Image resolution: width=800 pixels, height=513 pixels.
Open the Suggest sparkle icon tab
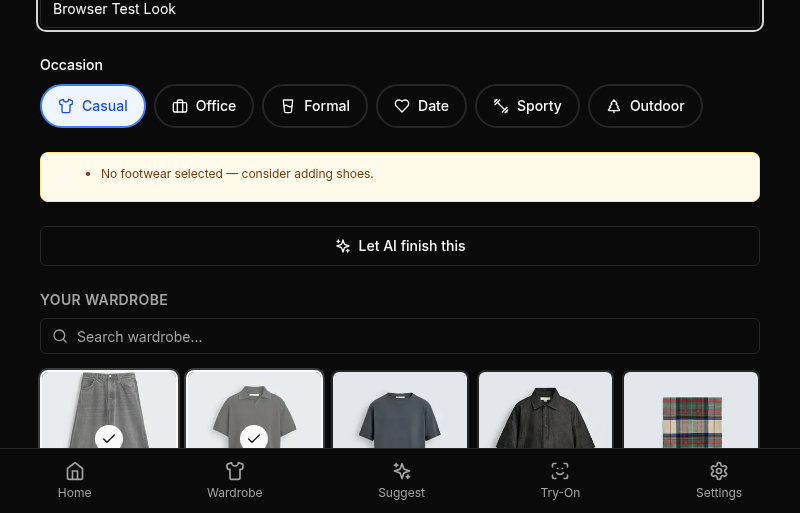pyautogui.click(x=401, y=480)
